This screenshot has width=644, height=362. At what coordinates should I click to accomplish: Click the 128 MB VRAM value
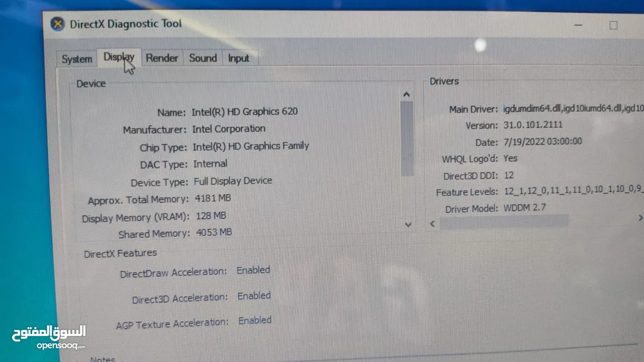(211, 216)
